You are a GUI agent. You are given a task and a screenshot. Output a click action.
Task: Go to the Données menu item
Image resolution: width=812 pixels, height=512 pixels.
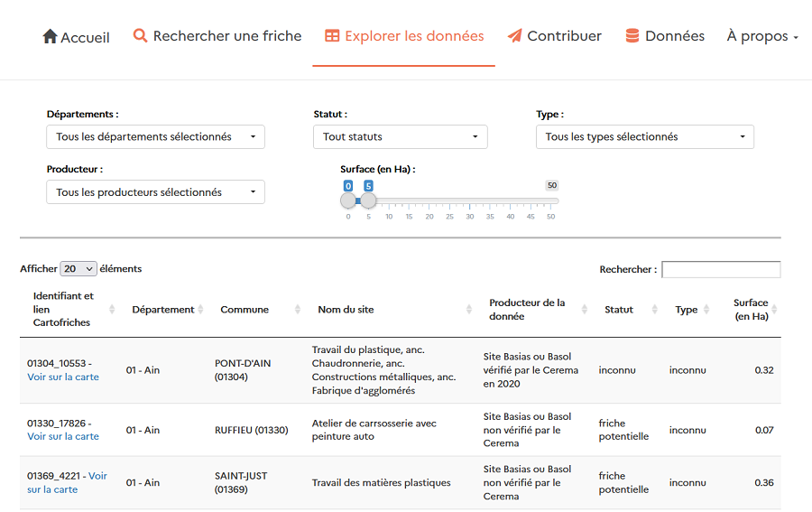674,36
